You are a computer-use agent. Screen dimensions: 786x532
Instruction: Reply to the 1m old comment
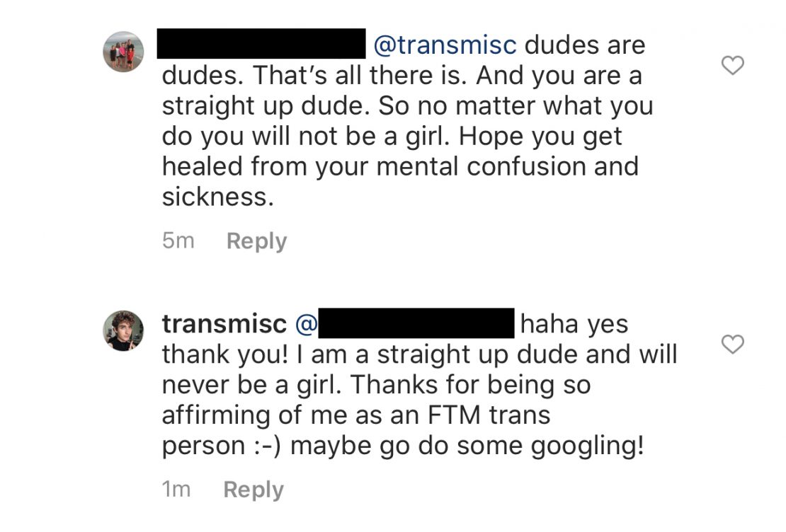[254, 490]
